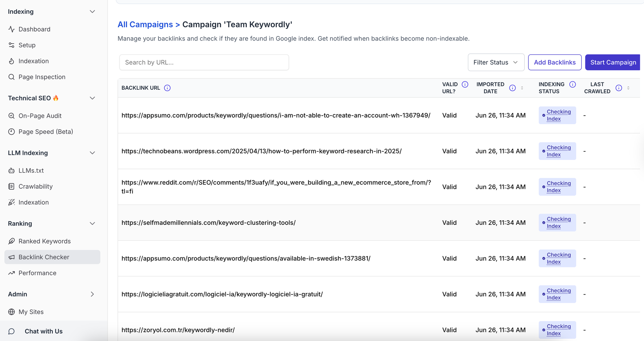This screenshot has height=341, width=644.
Task: Click info icon next to Backlink URL header
Action: click(167, 88)
